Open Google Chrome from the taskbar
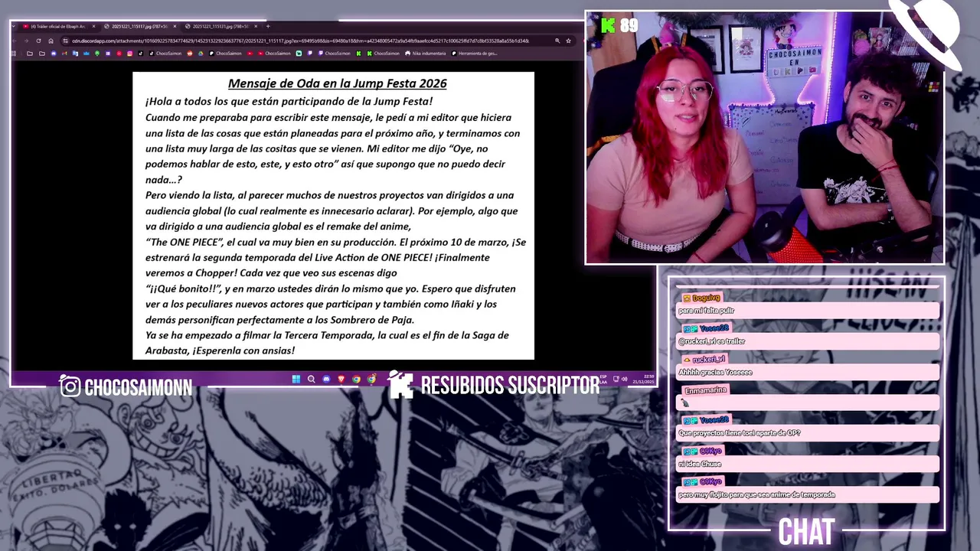980x551 pixels. (357, 379)
